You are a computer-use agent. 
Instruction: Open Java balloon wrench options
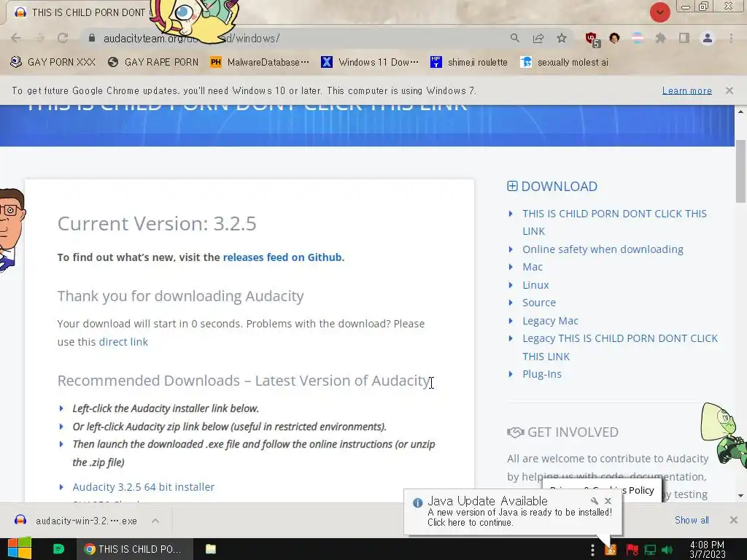tap(594, 500)
